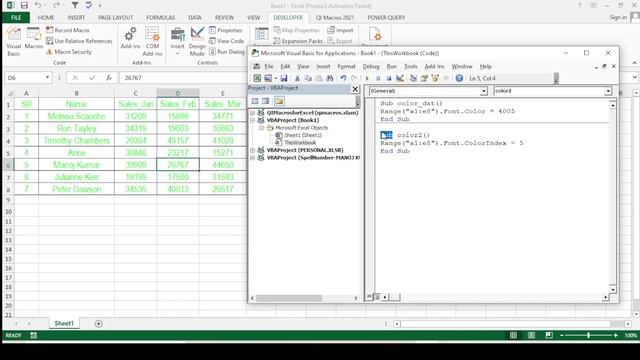Image resolution: width=640 pixels, height=360 pixels.
Task: Open the FILE tab in Excel
Action: pos(16,18)
